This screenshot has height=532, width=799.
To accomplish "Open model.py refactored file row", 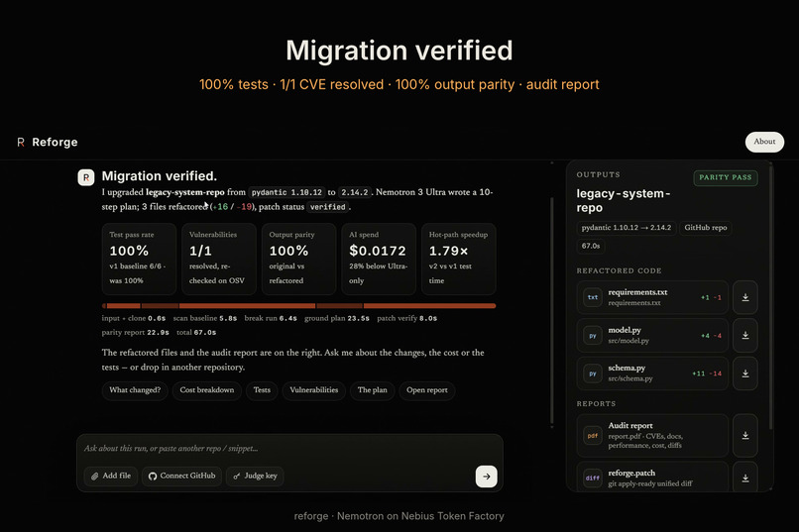I will click(x=652, y=336).
